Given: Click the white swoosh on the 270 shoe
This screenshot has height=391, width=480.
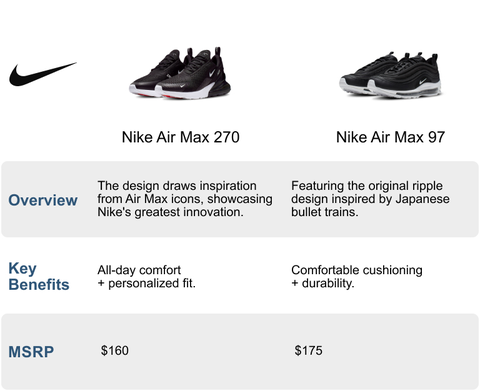Looking at the screenshot, I should click(x=212, y=73).
